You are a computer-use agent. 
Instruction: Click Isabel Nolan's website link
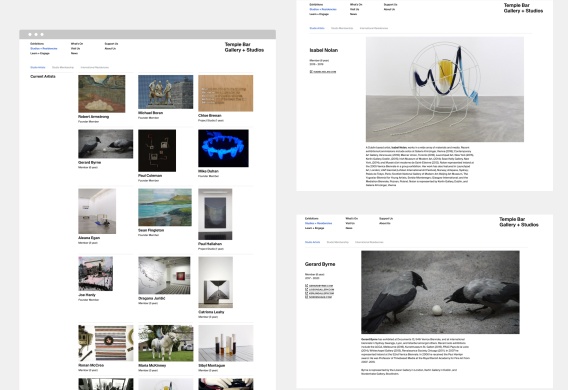[x=325, y=72]
